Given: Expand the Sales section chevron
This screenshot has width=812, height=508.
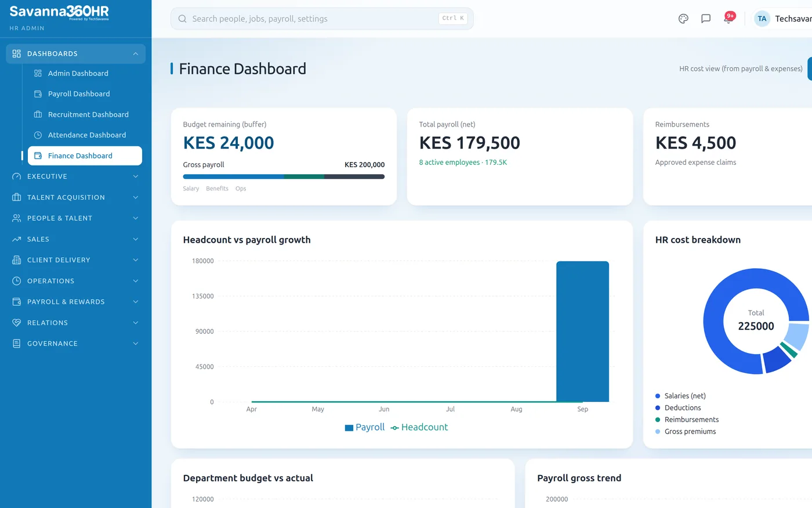Looking at the screenshot, I should coord(135,239).
